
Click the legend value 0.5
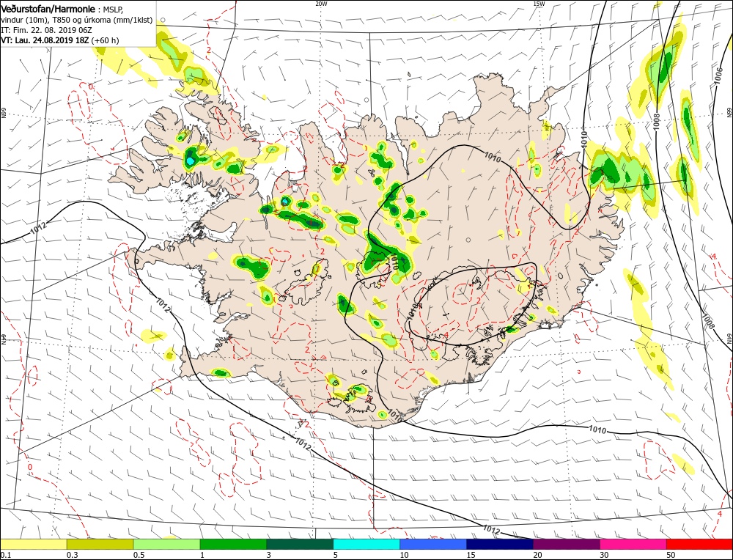(139, 555)
